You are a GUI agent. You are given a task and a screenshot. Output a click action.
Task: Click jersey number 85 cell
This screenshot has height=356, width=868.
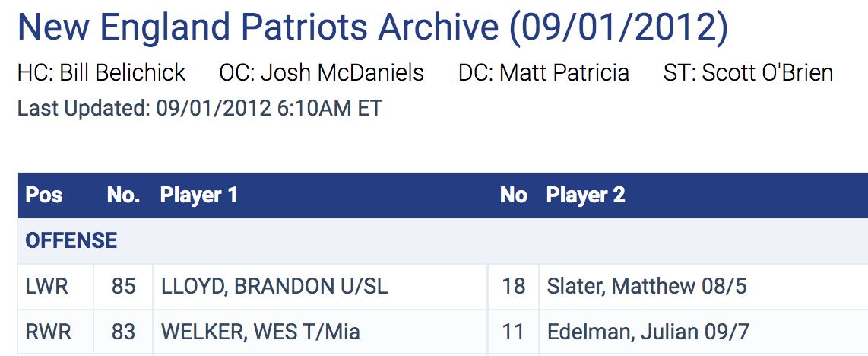tap(123, 287)
